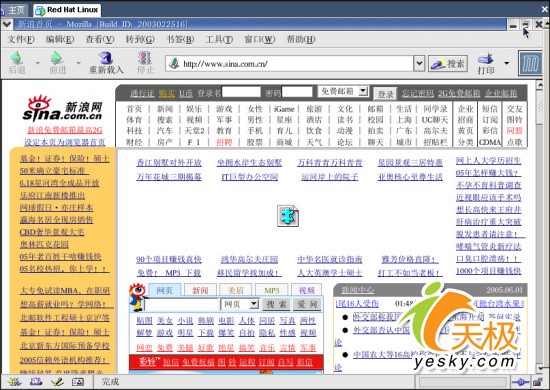This screenshot has height=390, width=550.
Task: Click the 密码 password field
Action: [297, 92]
